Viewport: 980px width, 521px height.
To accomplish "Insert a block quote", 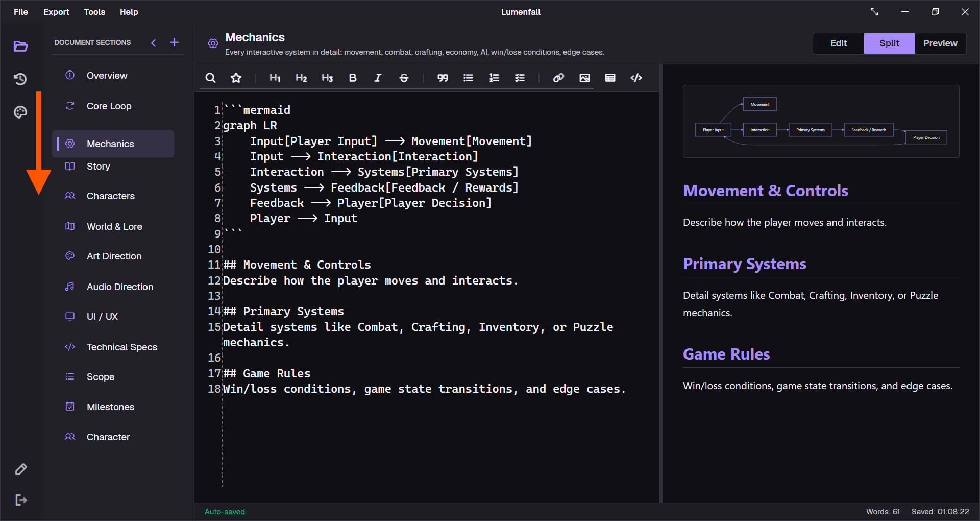I will (x=443, y=78).
